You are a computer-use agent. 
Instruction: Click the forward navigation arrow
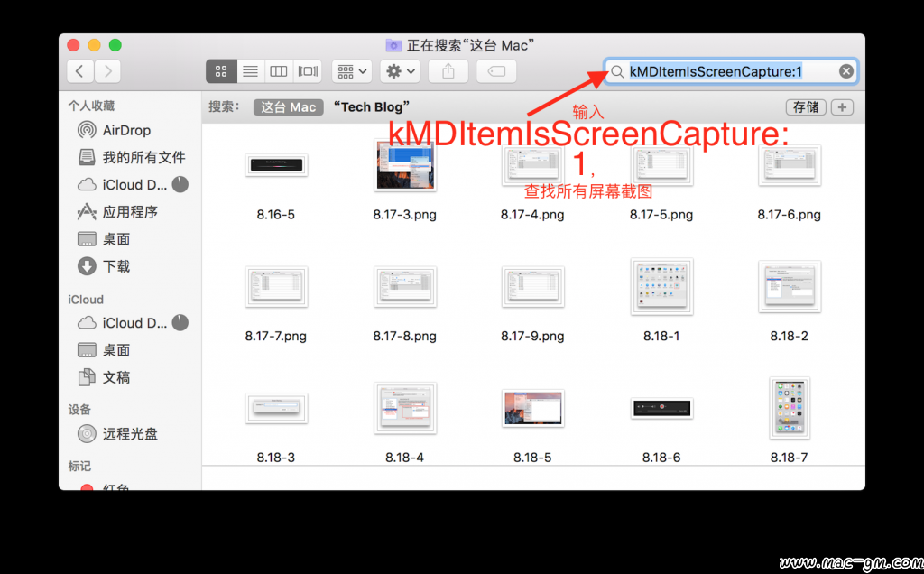107,71
